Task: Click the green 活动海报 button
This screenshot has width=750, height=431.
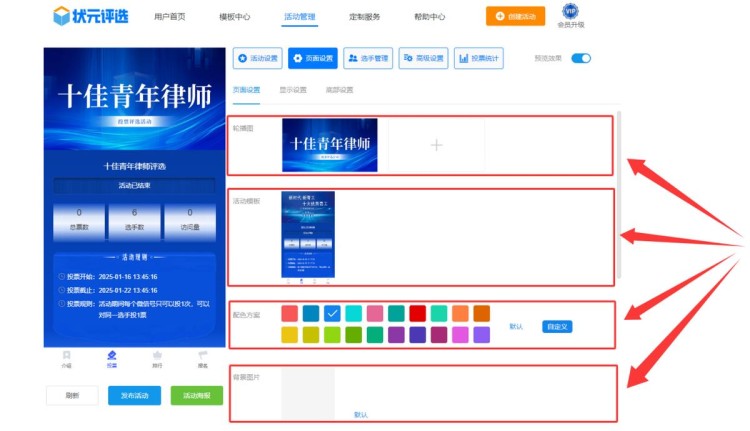Action: tap(196, 395)
